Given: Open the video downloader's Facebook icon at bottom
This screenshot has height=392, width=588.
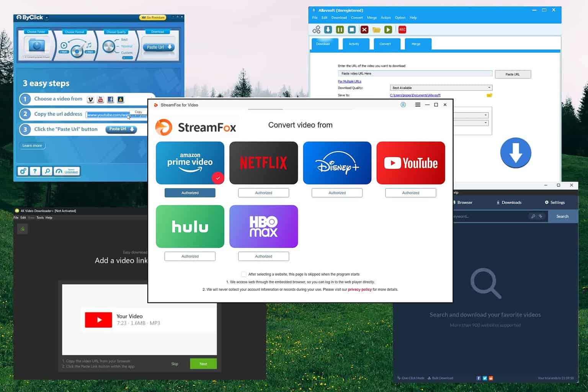Looking at the screenshot, I should click(x=479, y=378).
